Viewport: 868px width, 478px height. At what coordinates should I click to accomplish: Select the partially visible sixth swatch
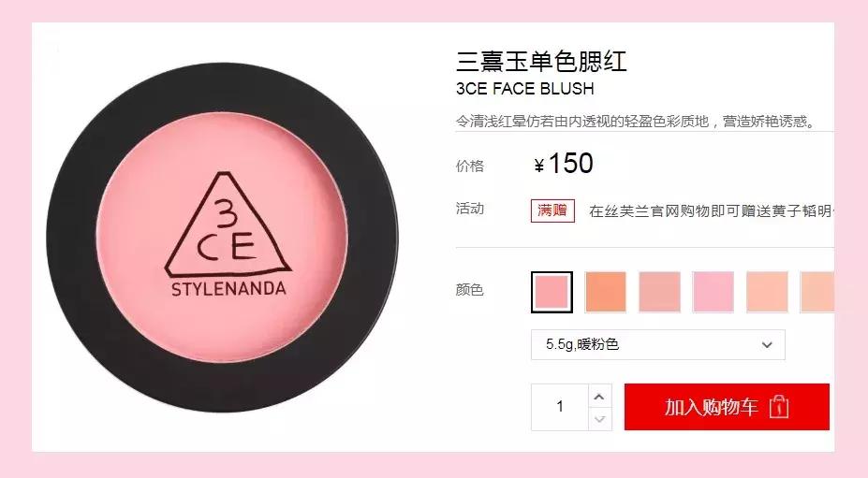point(817,292)
